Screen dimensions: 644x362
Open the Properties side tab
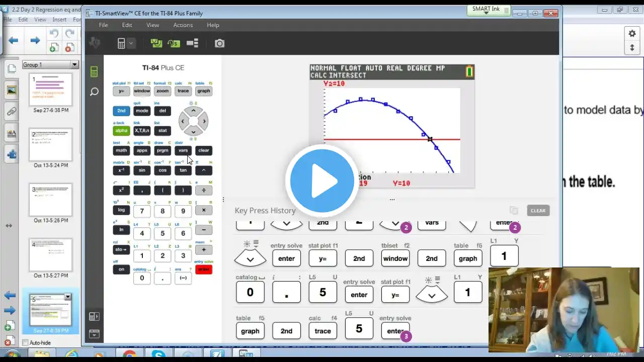coord(11,133)
